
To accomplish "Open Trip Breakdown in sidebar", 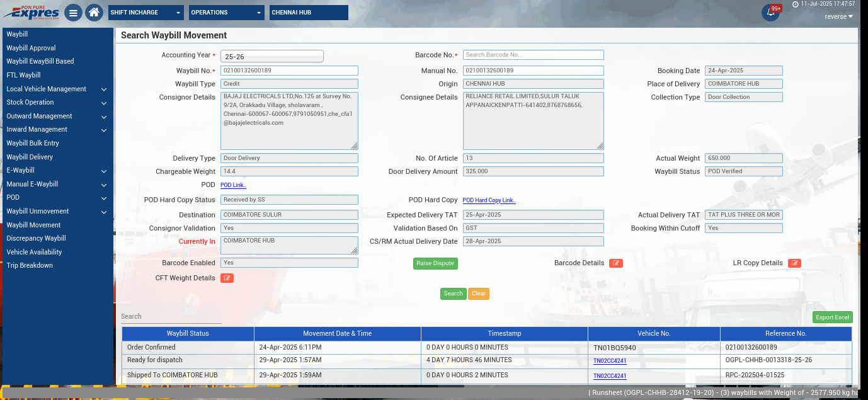I will [x=30, y=266].
